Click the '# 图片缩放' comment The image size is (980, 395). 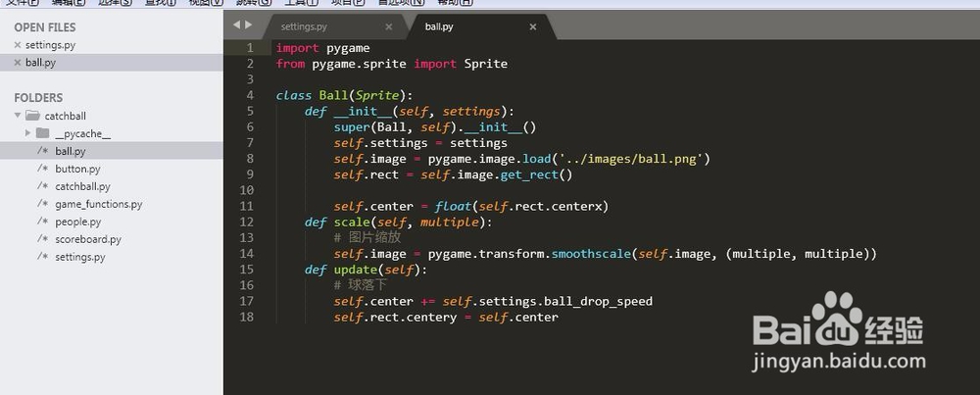point(367,237)
